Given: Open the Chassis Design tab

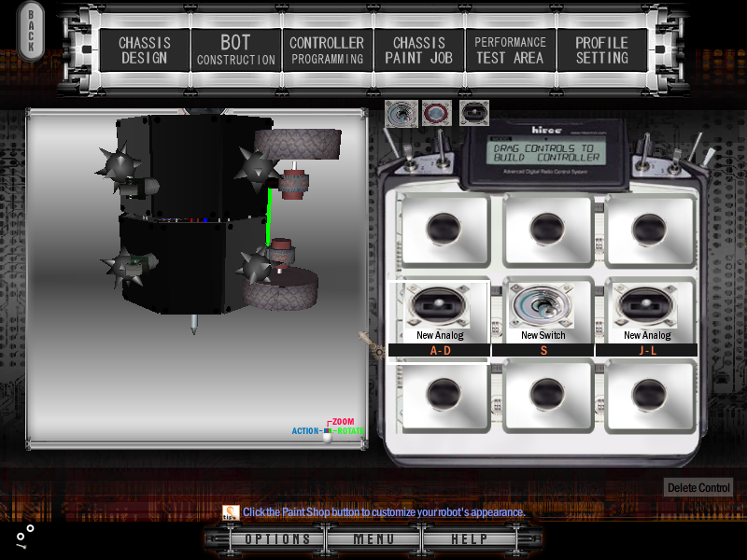Looking at the screenshot, I should point(144,50).
